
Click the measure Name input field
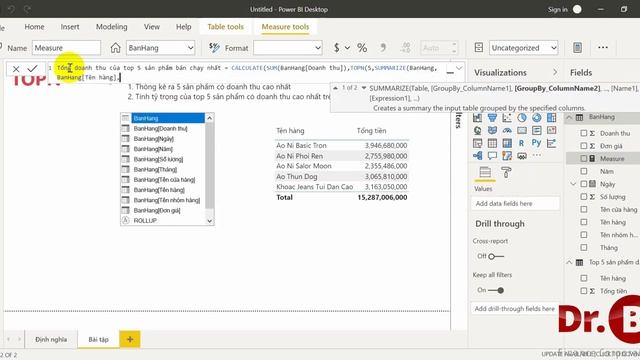click(x=66, y=48)
